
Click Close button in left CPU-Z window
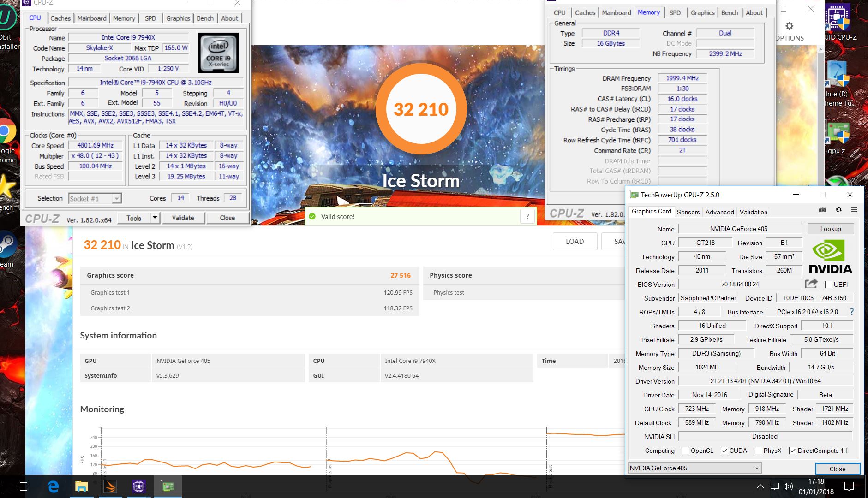pos(227,218)
